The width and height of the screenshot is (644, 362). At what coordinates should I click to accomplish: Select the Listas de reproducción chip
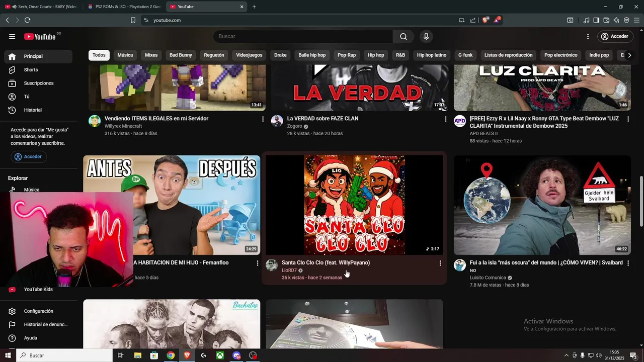[509, 55]
